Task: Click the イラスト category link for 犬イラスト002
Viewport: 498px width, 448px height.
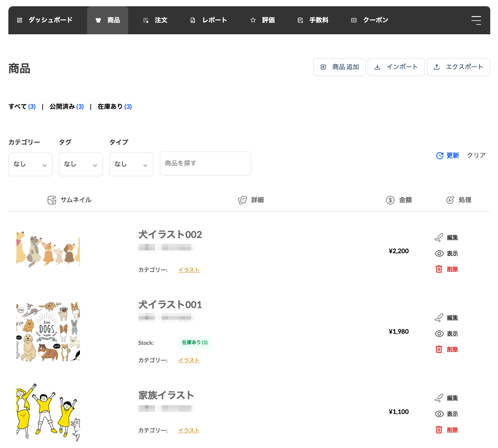Action: click(189, 270)
